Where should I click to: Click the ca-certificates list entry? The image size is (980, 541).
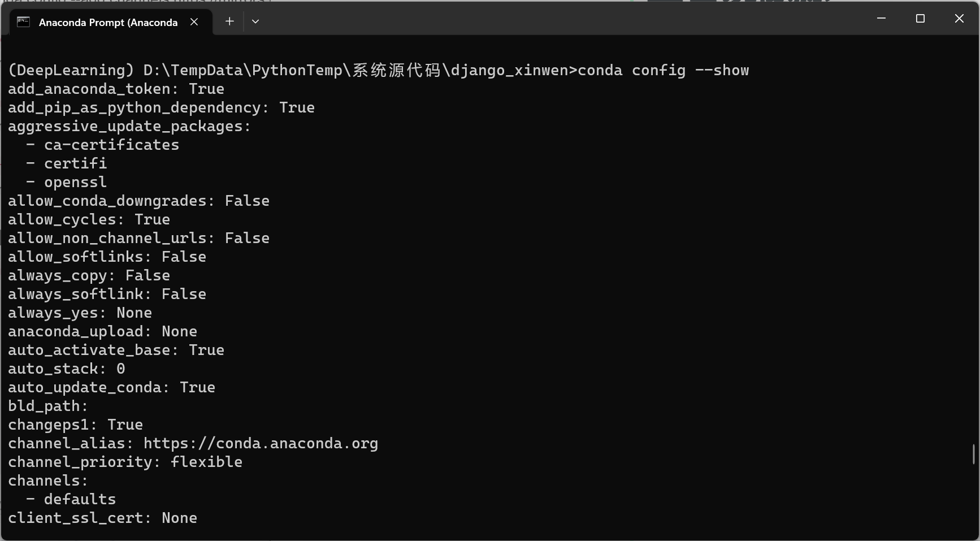(x=111, y=145)
